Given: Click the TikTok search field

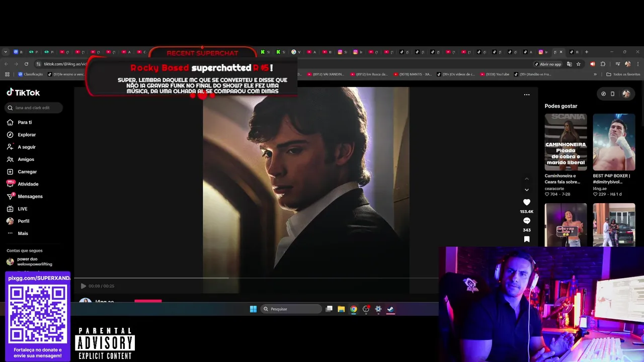Looking at the screenshot, I should (x=34, y=108).
